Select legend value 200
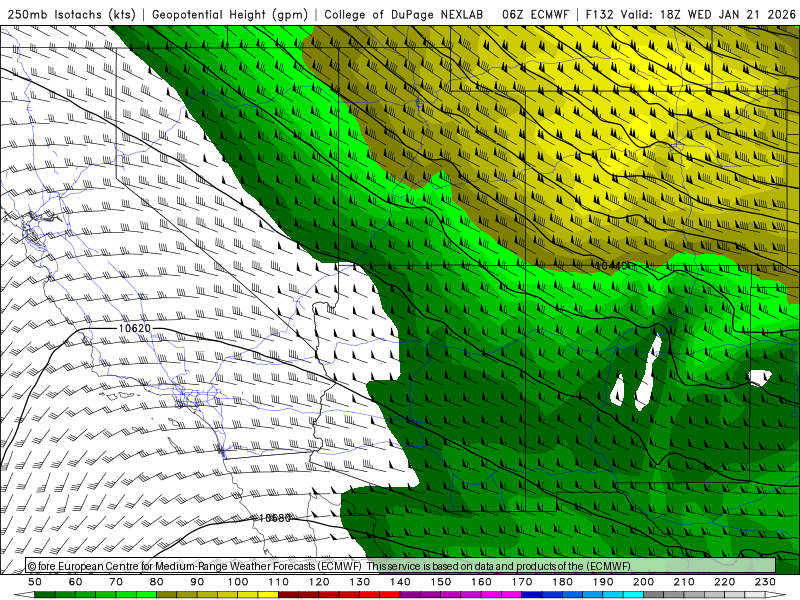800x600 pixels. pyautogui.click(x=643, y=582)
